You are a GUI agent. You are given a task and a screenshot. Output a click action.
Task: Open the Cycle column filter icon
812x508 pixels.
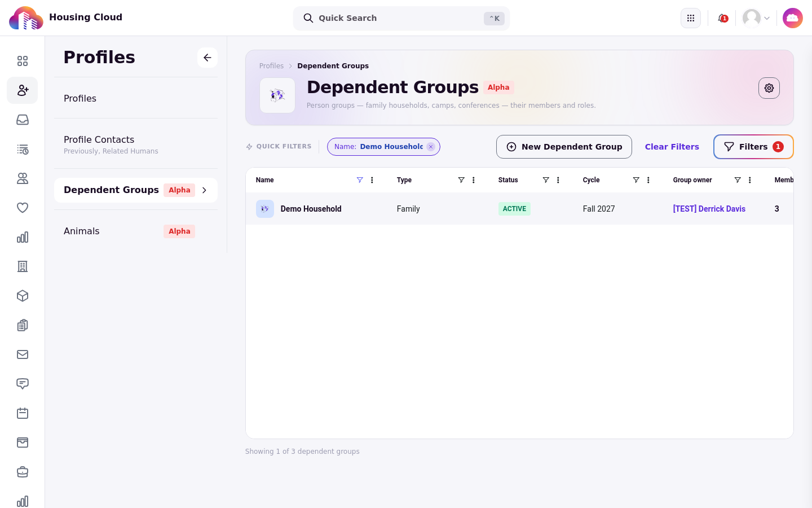(636, 180)
